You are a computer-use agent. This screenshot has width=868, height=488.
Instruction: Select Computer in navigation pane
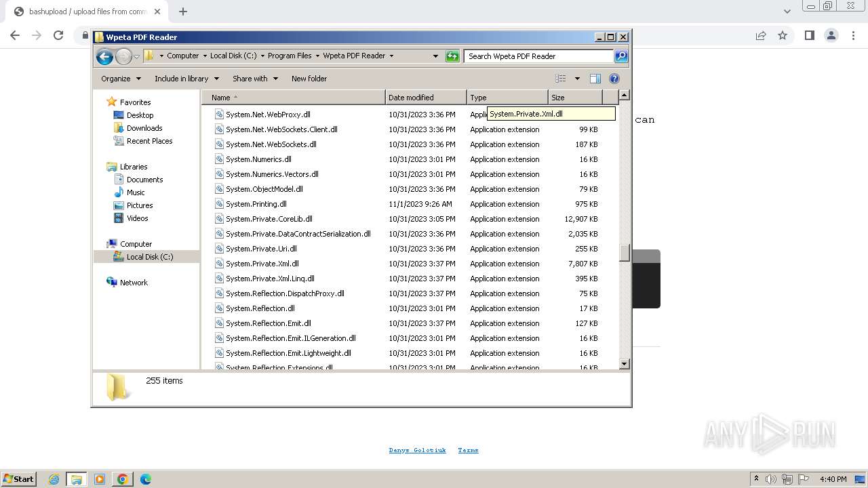136,244
